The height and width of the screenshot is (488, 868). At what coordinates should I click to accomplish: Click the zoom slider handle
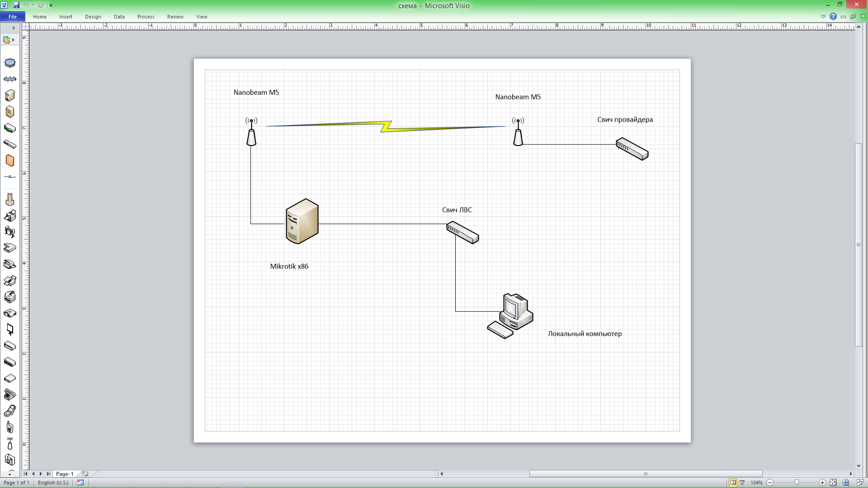[x=797, y=483]
